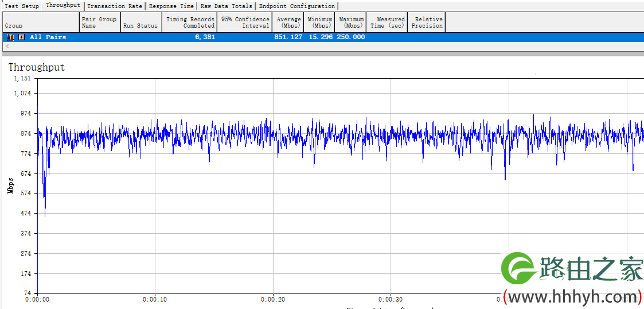The height and width of the screenshot is (309, 644).
Task: Click the 15.296 minimum value
Action: [x=321, y=37]
